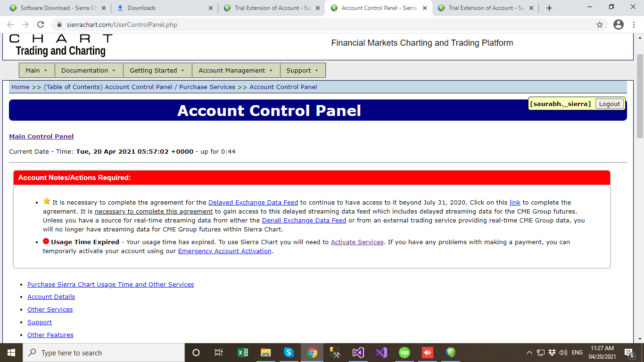Click the taskbar search box
The width and height of the screenshot is (644, 362).
(103, 353)
